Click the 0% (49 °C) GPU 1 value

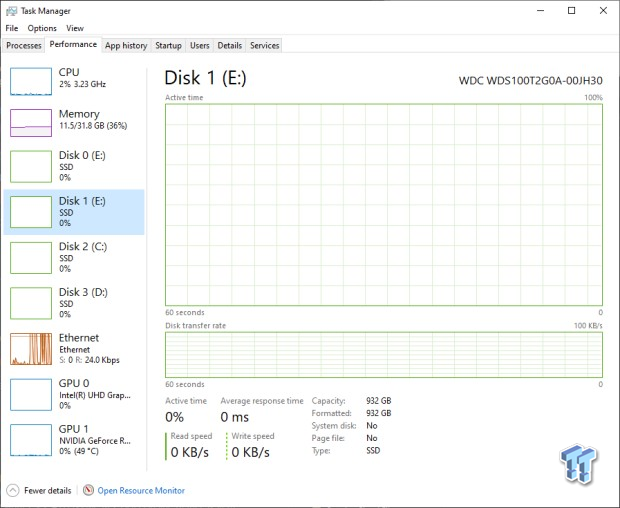coord(79,451)
